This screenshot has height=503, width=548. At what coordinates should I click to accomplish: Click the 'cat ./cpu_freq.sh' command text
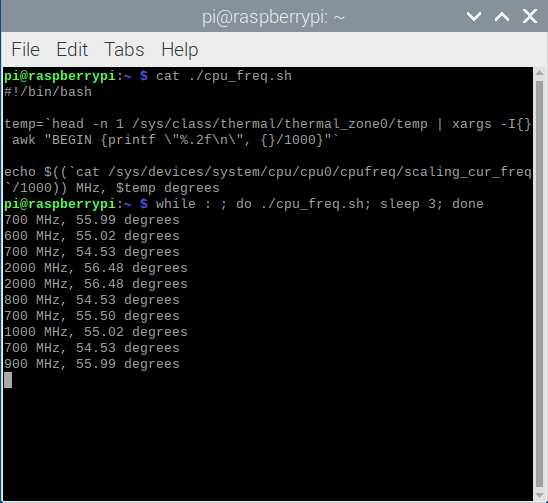pyautogui.click(x=224, y=76)
